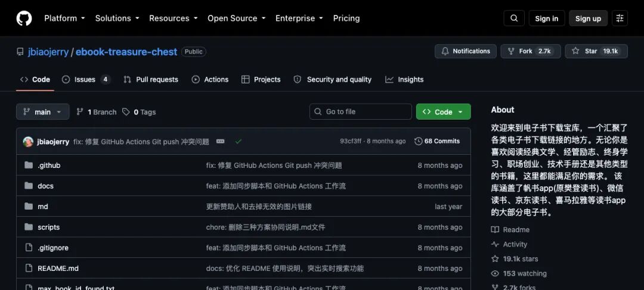Expand the Platform menu
Viewport: 644px width, 290px height.
[x=64, y=18]
